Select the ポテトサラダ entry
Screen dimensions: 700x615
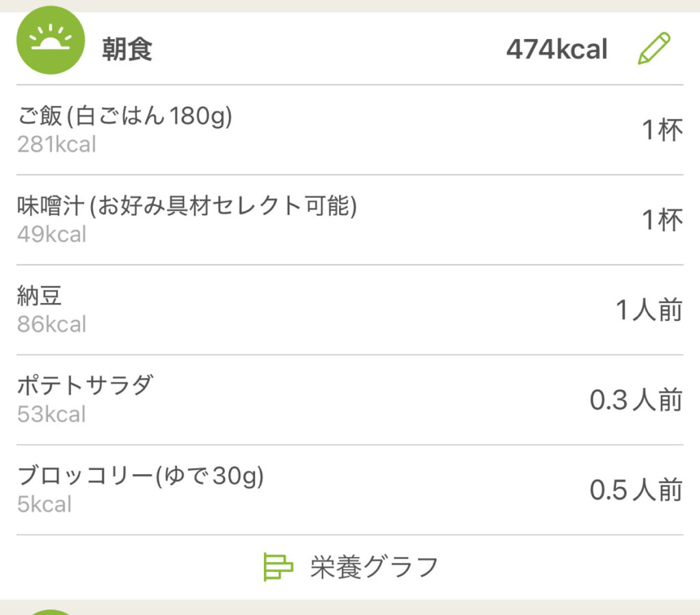85,386
